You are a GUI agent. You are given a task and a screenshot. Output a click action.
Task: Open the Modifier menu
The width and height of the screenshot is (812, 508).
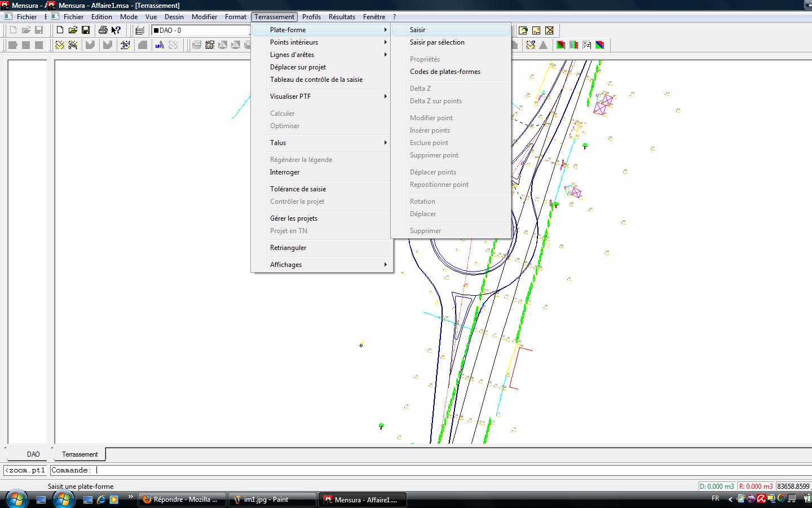point(204,17)
